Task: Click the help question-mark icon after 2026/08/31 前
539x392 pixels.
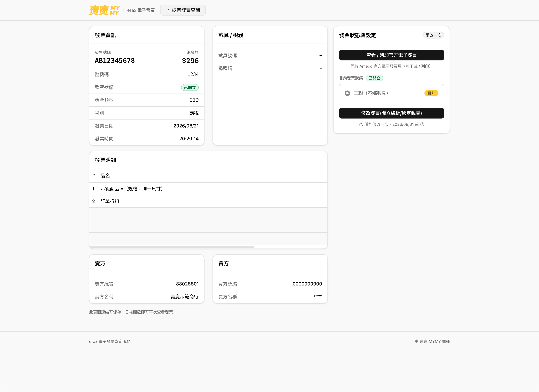Action: (422, 124)
